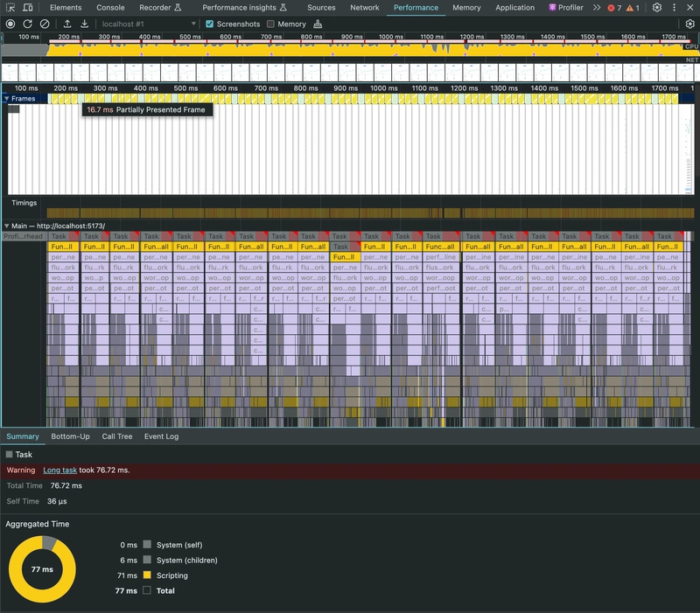Click the yellow warning count badge
The height and width of the screenshot is (613, 700).
click(633, 8)
